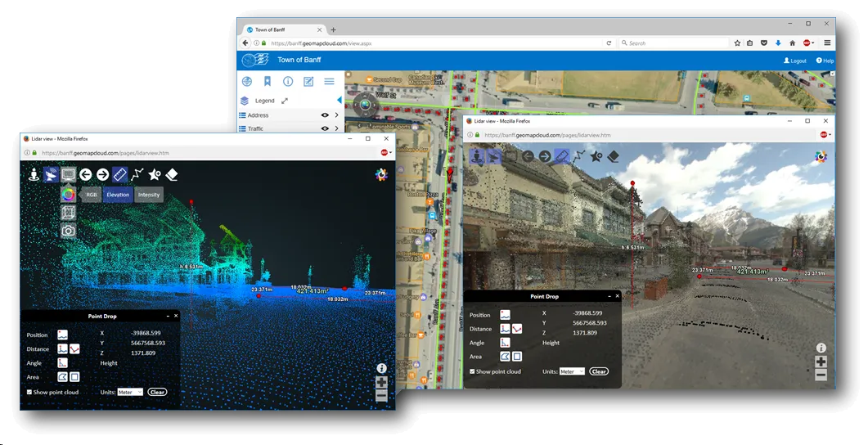Open the edit note icon in Banff sidebar
The width and height of the screenshot is (868, 445).
coord(308,81)
